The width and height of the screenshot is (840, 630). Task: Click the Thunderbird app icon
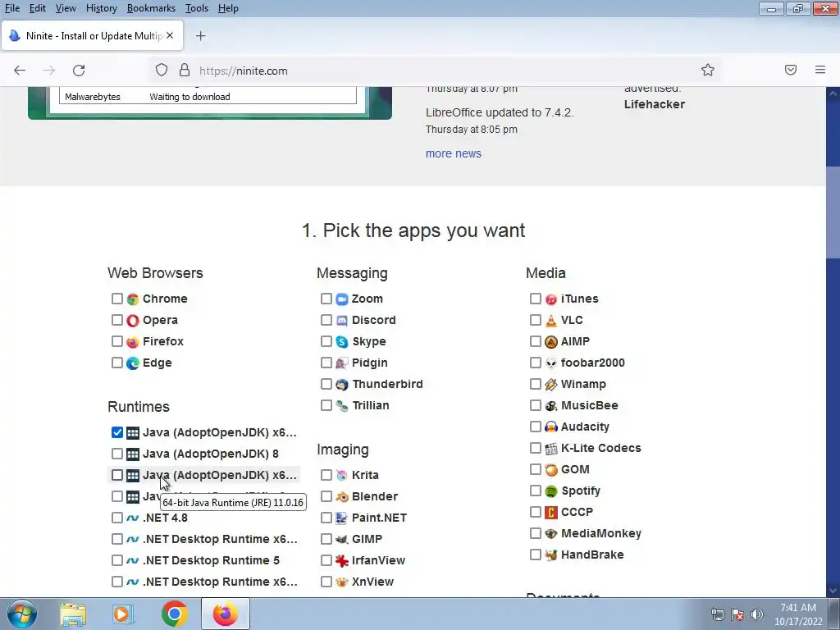coord(342,385)
